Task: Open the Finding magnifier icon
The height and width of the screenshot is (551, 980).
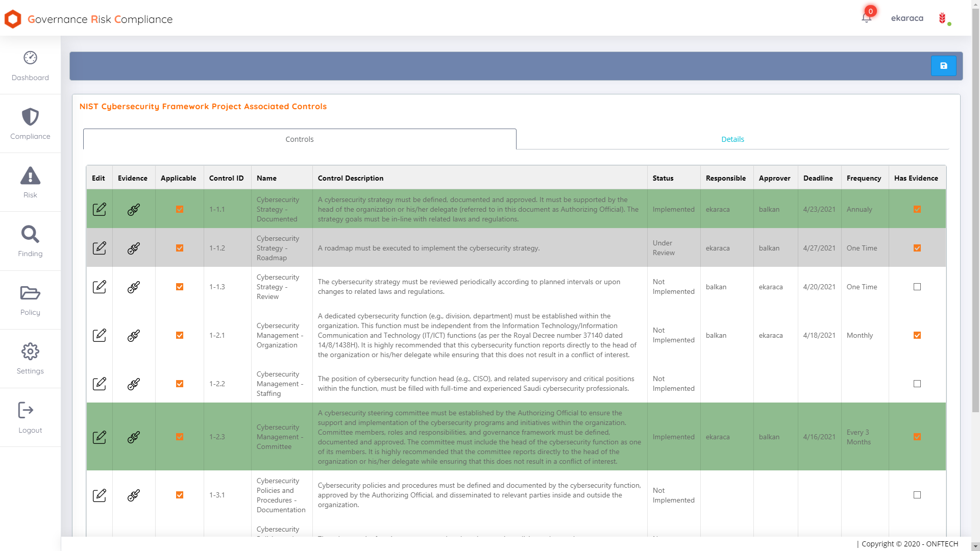Action: pos(30,234)
